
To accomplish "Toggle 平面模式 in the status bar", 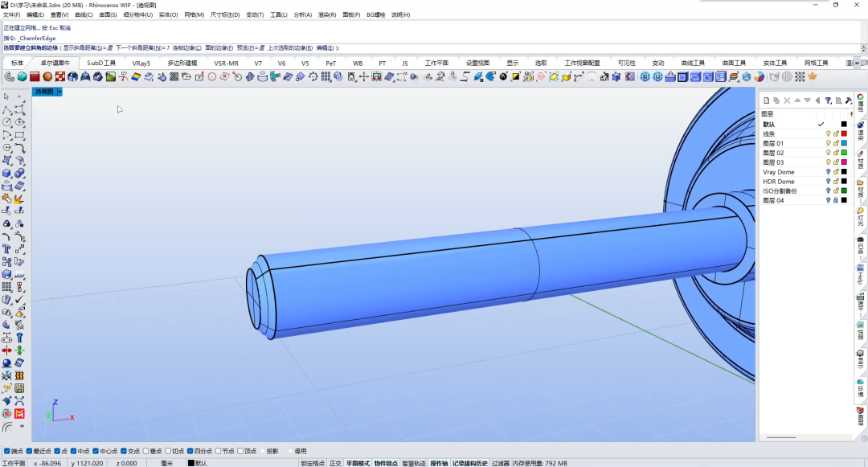I will click(358, 463).
